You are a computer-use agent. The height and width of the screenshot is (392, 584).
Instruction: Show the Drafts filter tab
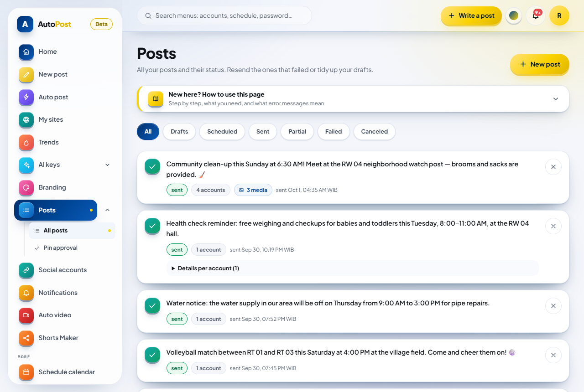(179, 131)
